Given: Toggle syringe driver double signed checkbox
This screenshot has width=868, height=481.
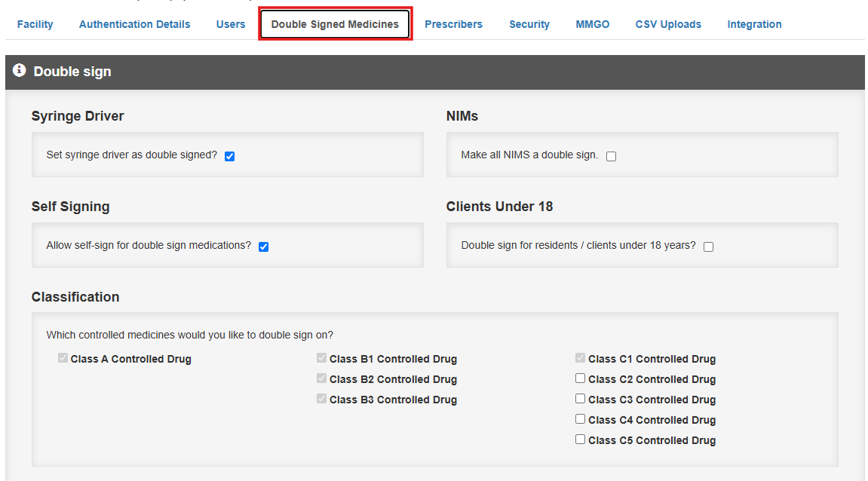Looking at the screenshot, I should pyautogui.click(x=230, y=156).
